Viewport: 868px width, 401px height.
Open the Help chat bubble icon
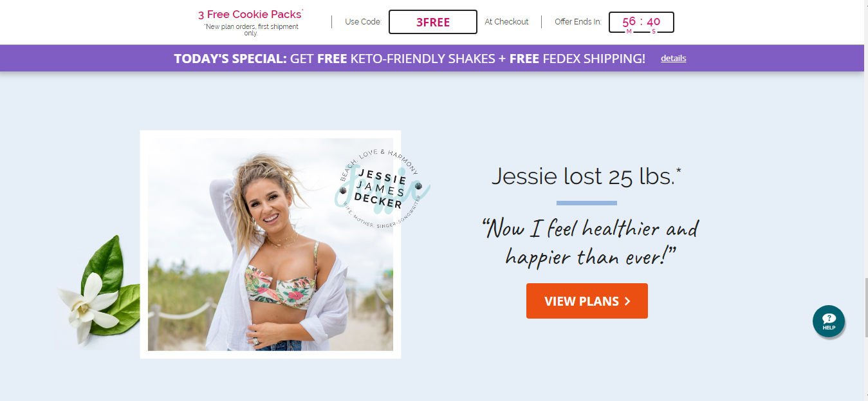(x=829, y=321)
